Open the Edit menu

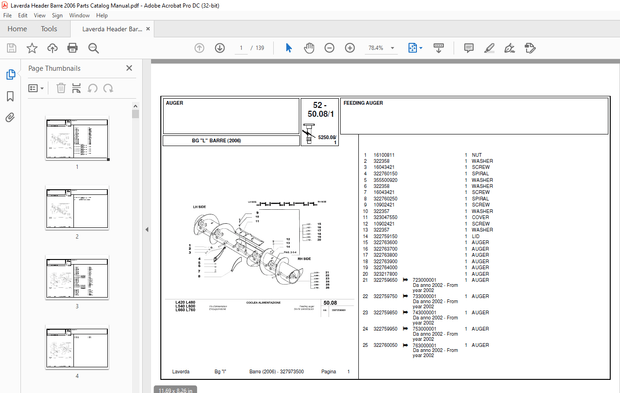point(23,15)
